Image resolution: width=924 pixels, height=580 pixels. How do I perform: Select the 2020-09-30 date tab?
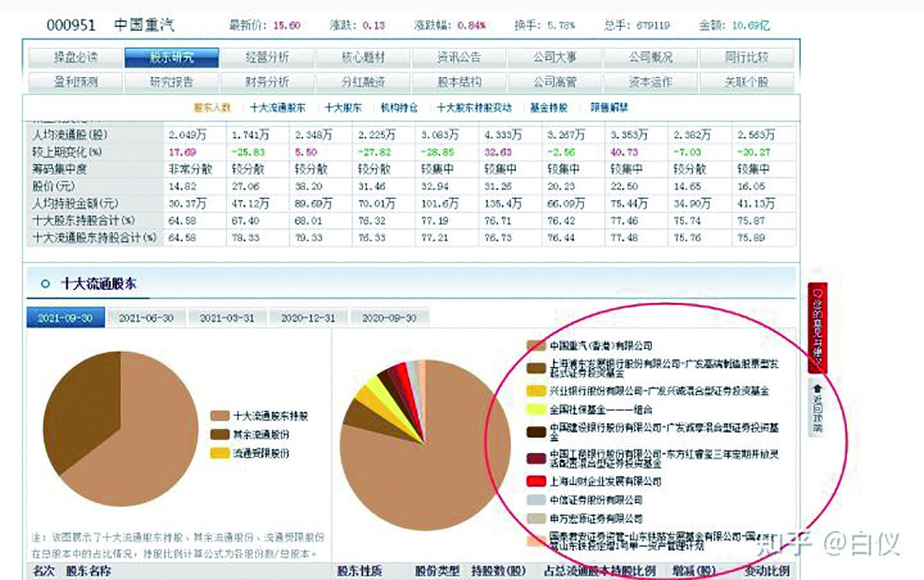(x=388, y=318)
